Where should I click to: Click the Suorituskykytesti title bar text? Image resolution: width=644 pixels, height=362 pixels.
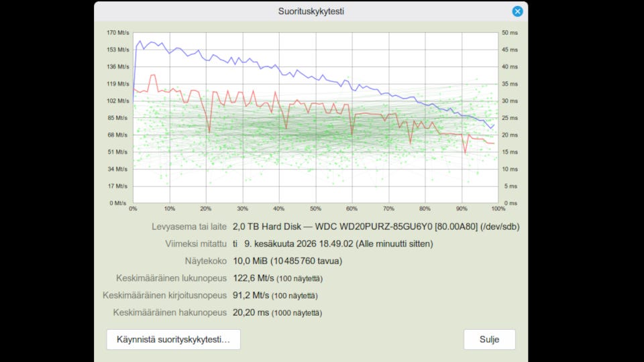(x=311, y=11)
